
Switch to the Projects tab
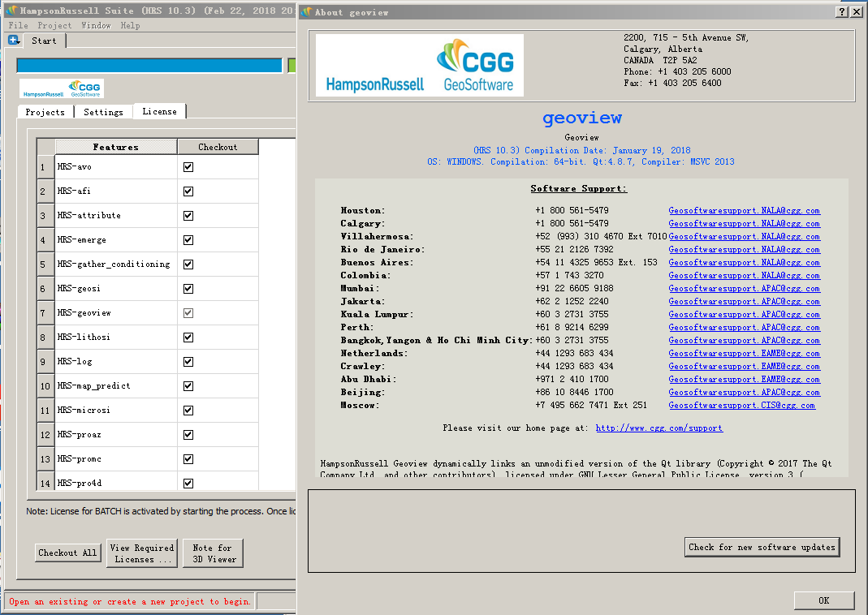45,112
